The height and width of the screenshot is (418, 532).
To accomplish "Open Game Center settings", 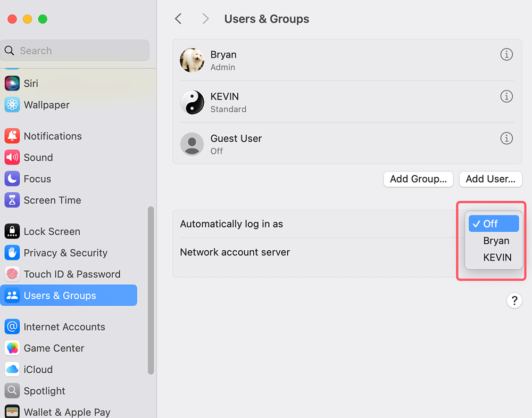I will point(55,348).
